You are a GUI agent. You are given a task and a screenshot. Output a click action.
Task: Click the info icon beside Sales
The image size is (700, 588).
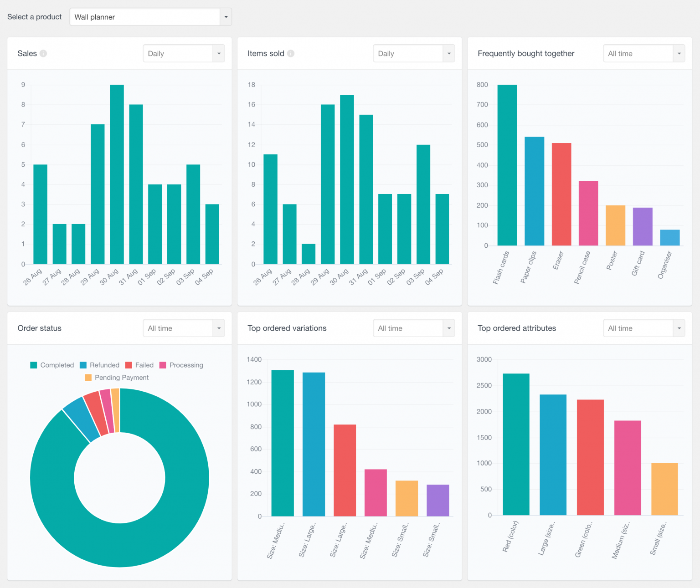tap(43, 53)
